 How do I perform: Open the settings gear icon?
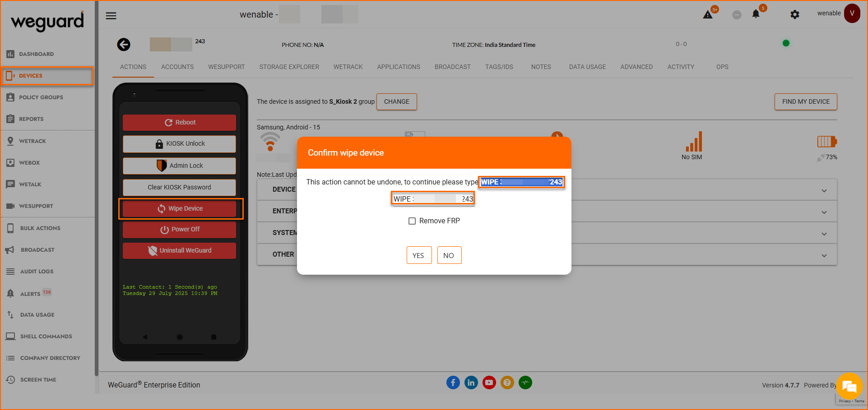795,14
